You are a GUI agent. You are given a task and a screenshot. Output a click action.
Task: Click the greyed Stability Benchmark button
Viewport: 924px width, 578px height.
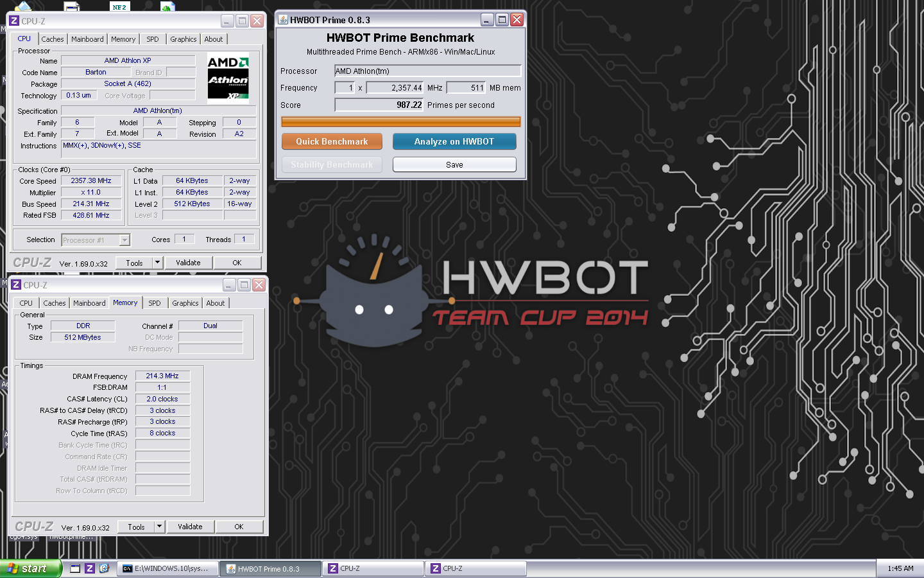332,164
